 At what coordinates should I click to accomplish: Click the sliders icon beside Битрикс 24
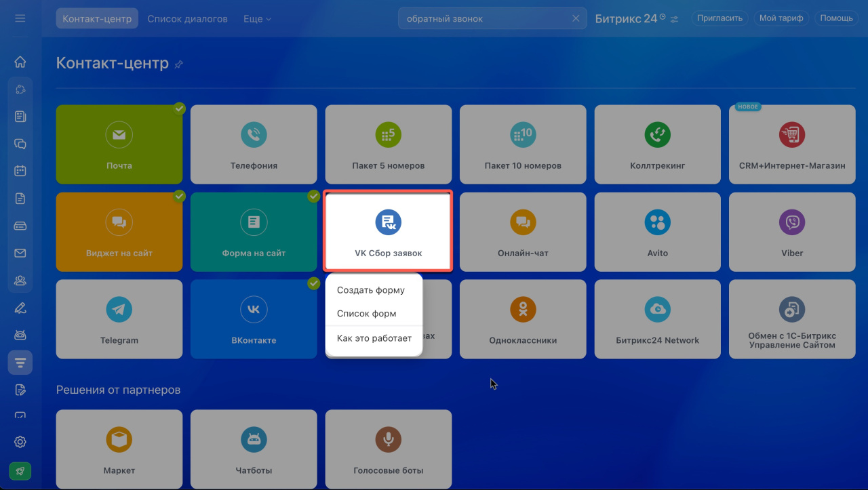674,19
